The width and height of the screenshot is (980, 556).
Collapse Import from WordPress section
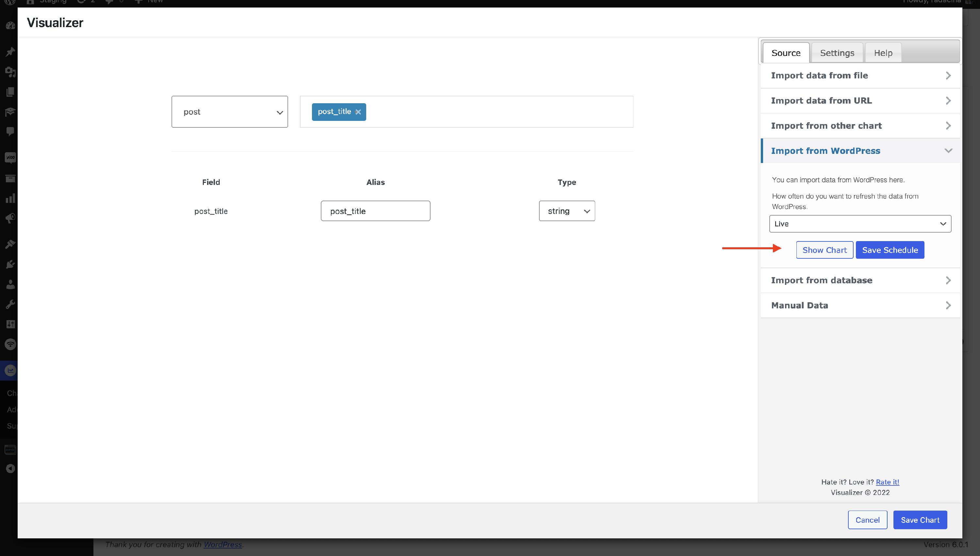[860, 151]
